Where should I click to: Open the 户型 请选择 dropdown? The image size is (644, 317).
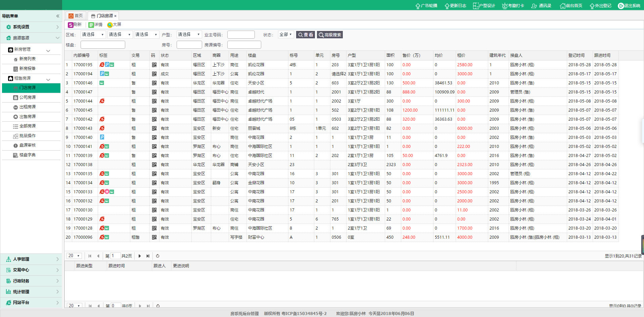[189, 35]
